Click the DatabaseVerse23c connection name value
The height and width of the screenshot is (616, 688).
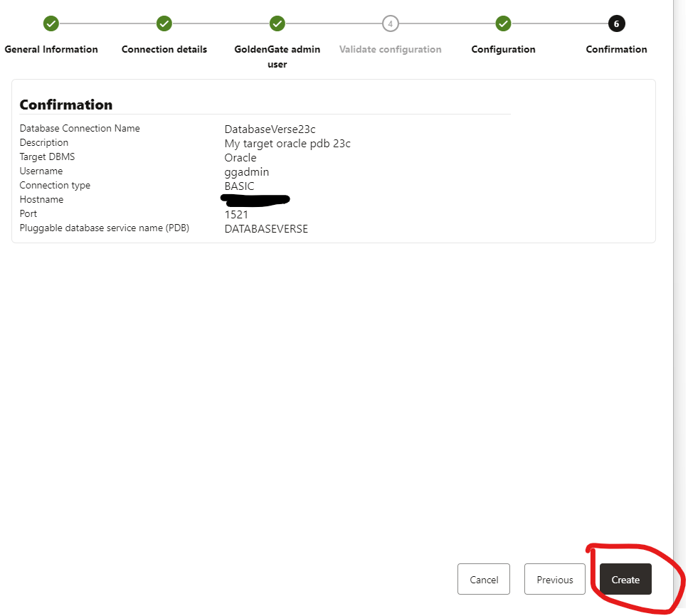point(270,129)
